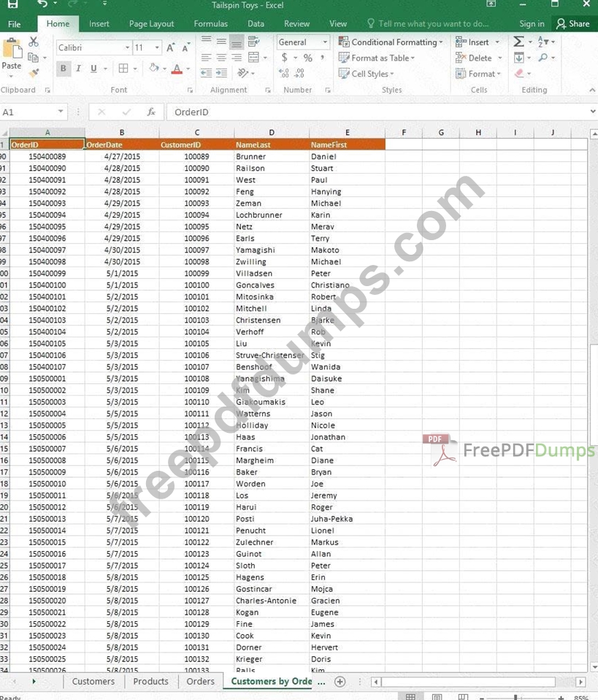This screenshot has width=598, height=700.
Task: Cut the selection with the scissors icon
Action: [x=34, y=42]
